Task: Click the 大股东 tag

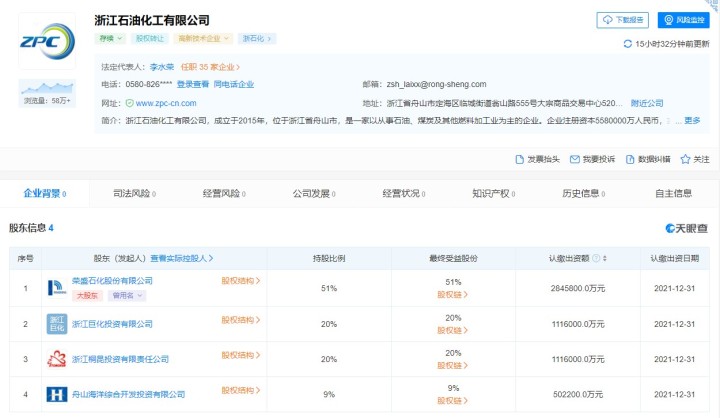Action: [87, 296]
